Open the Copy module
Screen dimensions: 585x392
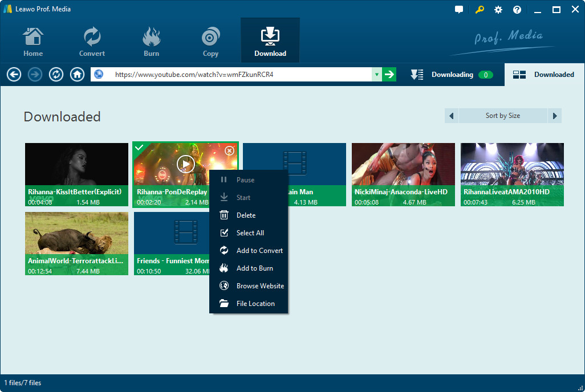[210, 42]
